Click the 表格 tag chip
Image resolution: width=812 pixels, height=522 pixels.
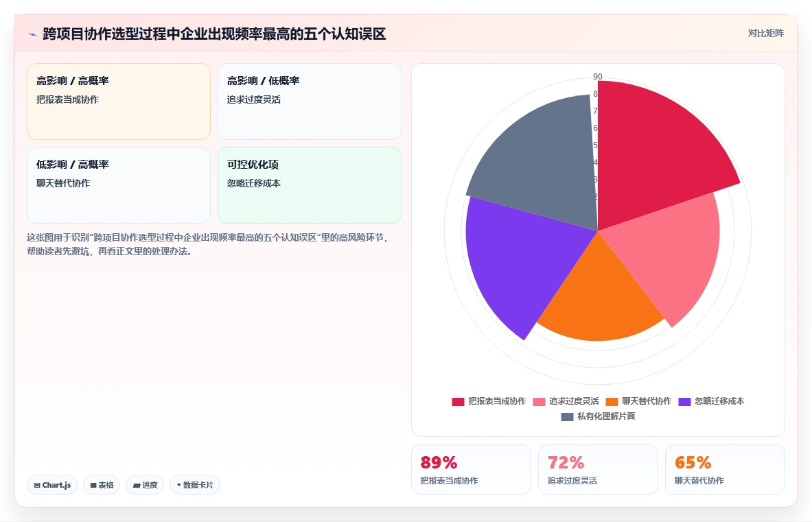pos(102,485)
